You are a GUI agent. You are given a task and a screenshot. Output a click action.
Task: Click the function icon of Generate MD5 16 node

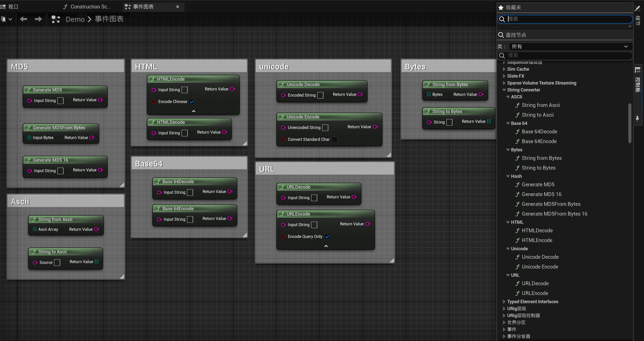pos(29,160)
